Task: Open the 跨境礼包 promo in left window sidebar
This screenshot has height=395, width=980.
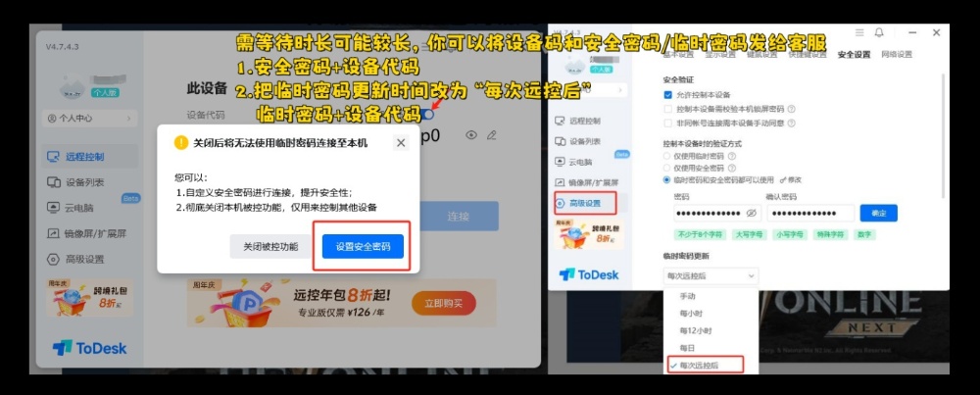Action: pos(89,298)
